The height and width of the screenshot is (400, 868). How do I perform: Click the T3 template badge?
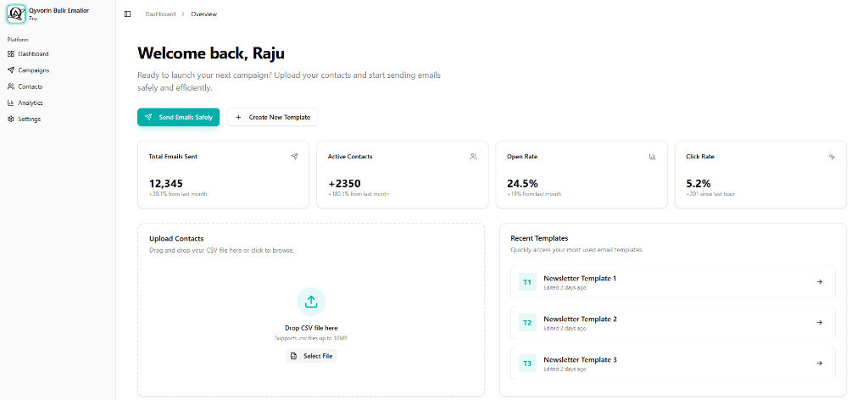527,364
